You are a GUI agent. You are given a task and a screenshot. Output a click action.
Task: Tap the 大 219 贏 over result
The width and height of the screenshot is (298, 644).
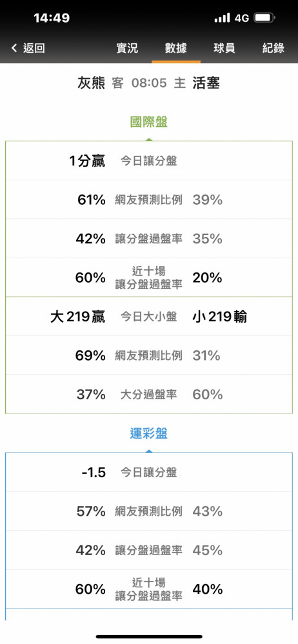click(78, 317)
